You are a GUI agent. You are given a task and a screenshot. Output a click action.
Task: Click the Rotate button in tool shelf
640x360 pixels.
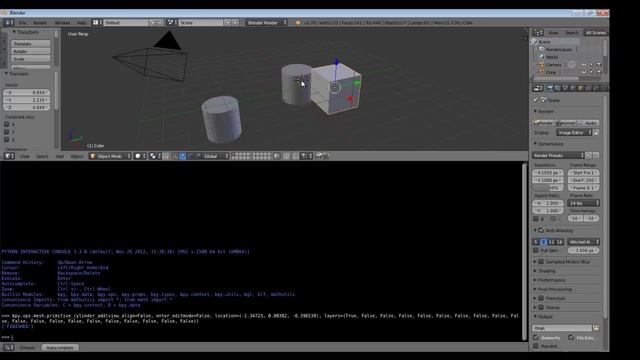(31, 51)
